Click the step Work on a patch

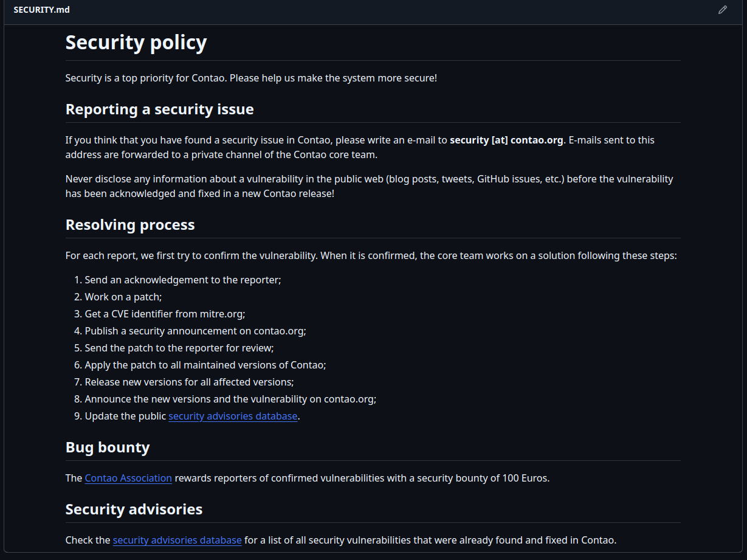click(123, 297)
